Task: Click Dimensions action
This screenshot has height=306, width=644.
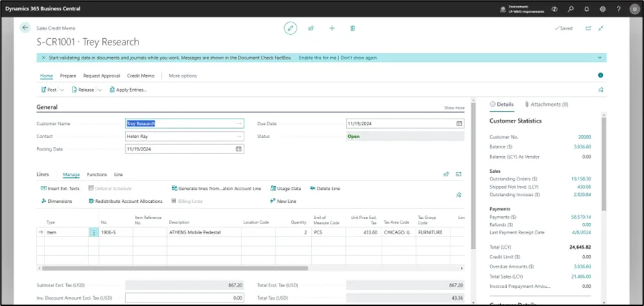Action: pos(56,201)
